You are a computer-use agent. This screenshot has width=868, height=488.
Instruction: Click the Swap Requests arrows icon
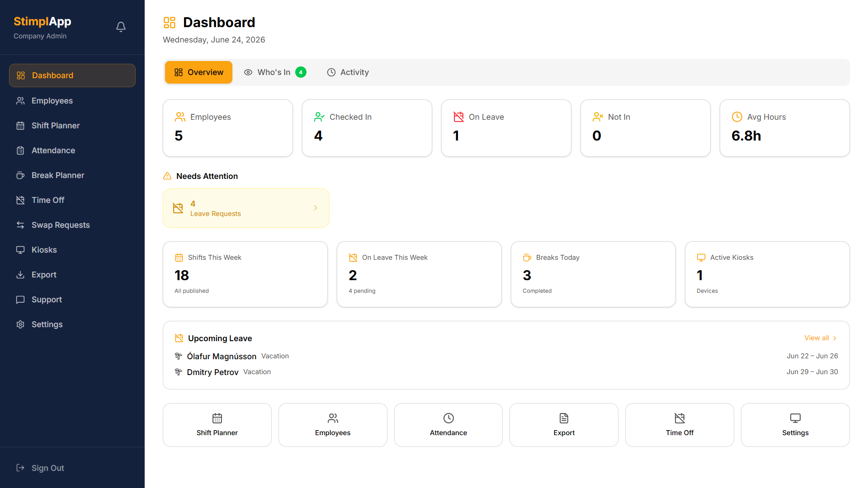20,225
